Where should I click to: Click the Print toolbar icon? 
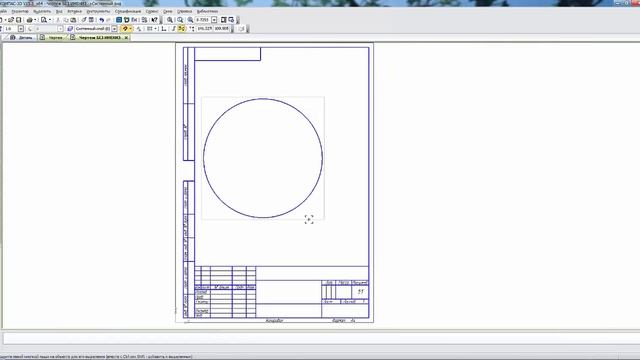click(x=30, y=20)
